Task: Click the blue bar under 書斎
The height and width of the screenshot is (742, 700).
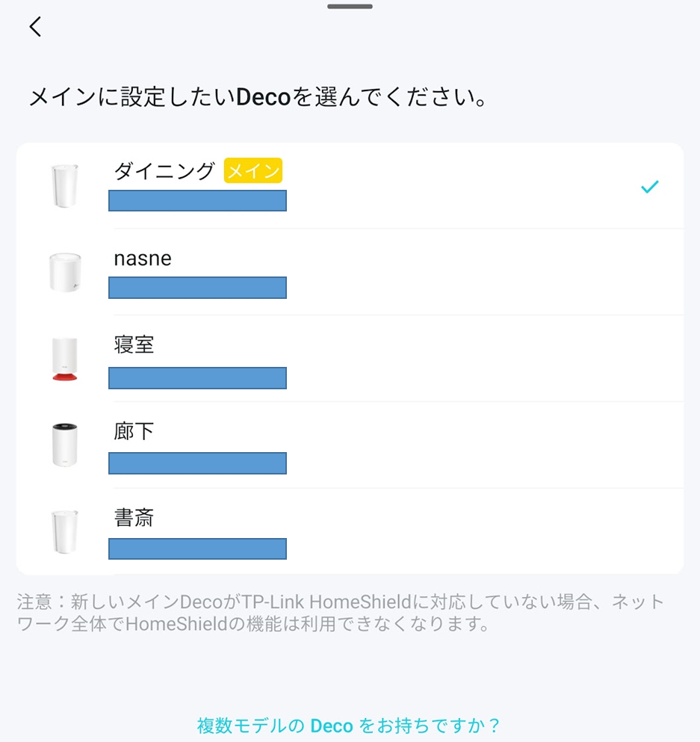Action: tap(197, 549)
